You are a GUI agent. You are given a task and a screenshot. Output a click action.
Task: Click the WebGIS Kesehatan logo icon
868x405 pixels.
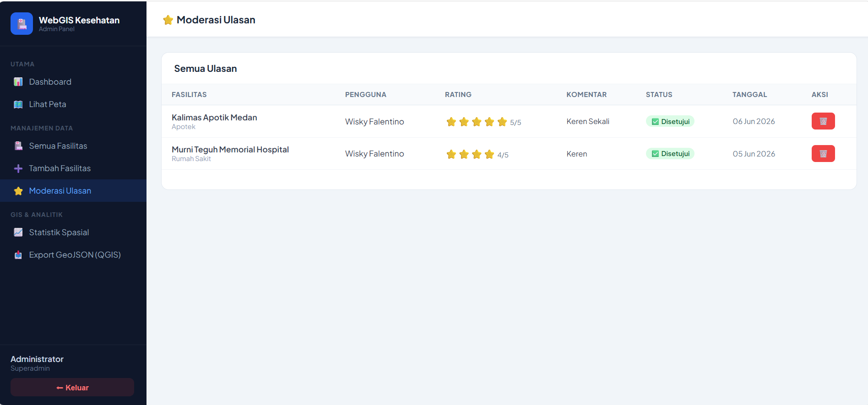pos(22,23)
